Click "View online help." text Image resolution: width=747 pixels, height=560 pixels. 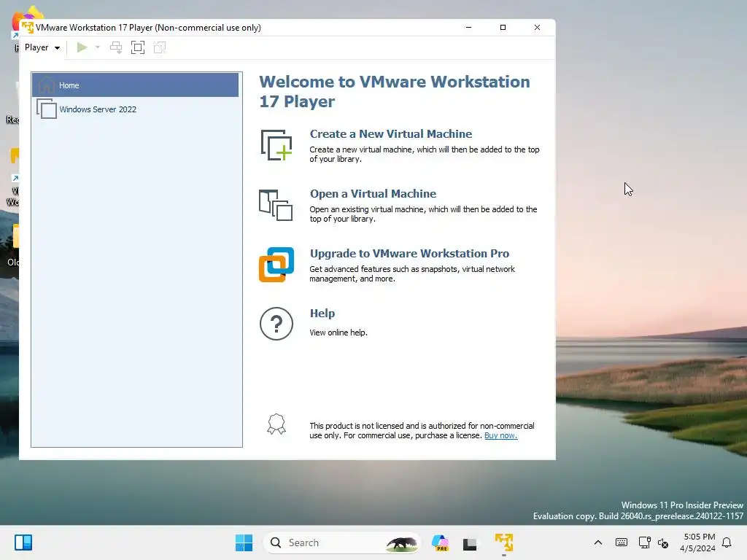coord(338,332)
